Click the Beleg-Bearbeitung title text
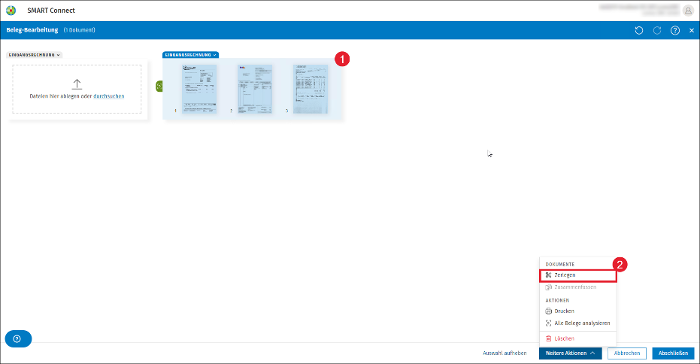Screen dimensions: 700x364 32,30
